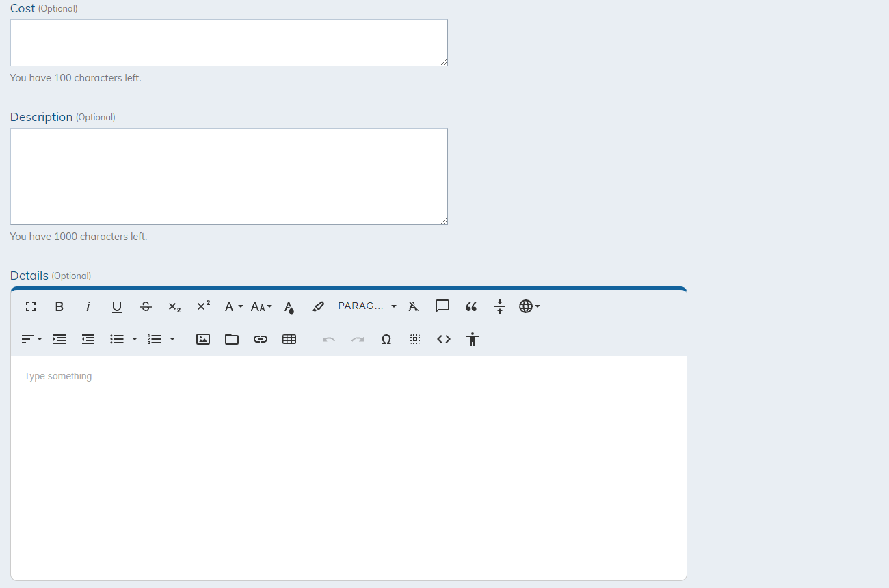Click the Cost field resize handle
Viewport: 889px width, 588px height.
pos(444,62)
